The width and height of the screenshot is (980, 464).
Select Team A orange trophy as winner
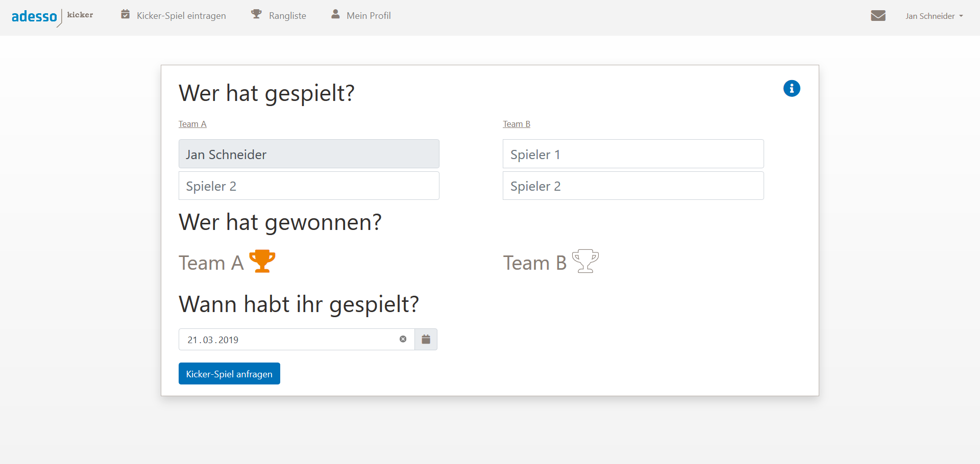(x=262, y=261)
